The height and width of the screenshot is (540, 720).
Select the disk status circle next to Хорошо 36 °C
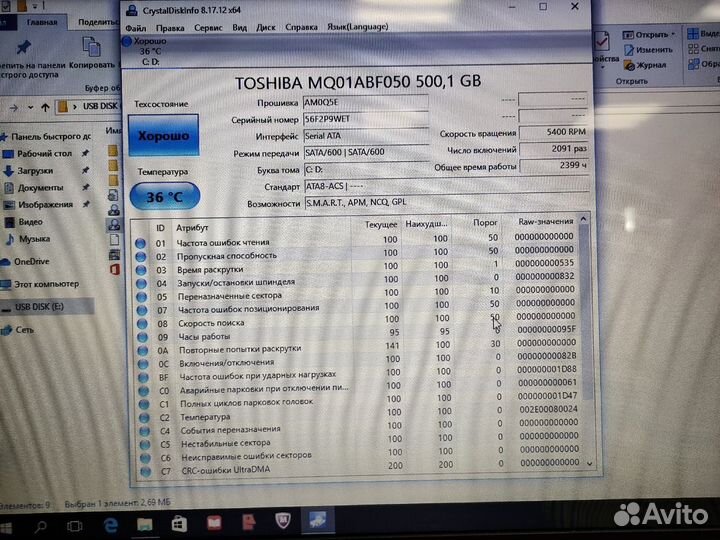click(127, 41)
